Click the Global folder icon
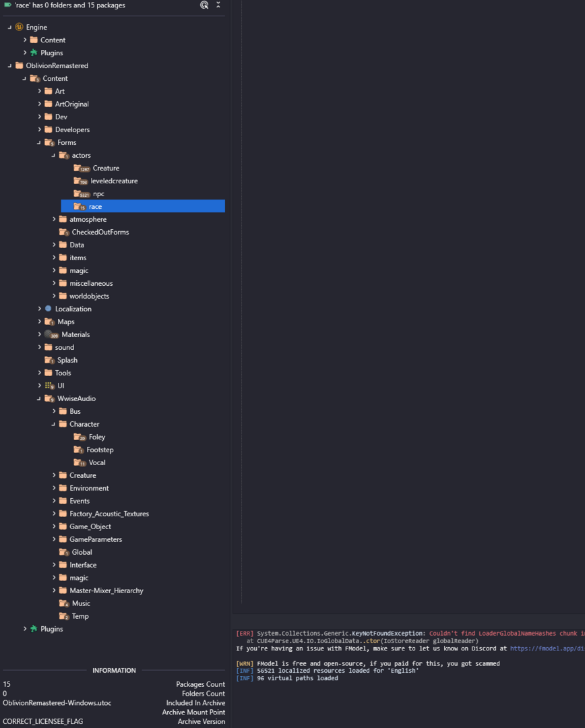Viewport: 585px width, 728px height. [64, 552]
